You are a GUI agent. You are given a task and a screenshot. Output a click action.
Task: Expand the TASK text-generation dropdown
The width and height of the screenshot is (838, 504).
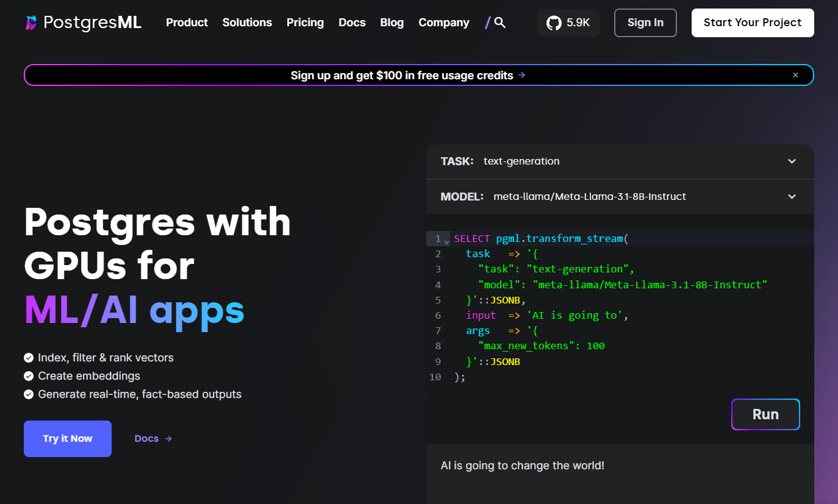pyautogui.click(x=792, y=161)
